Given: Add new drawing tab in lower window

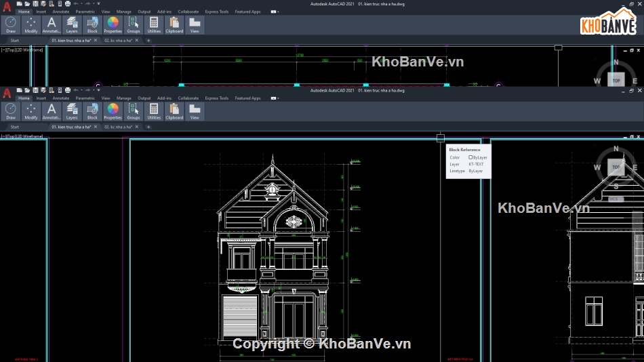Looking at the screenshot, I should pos(148,127).
